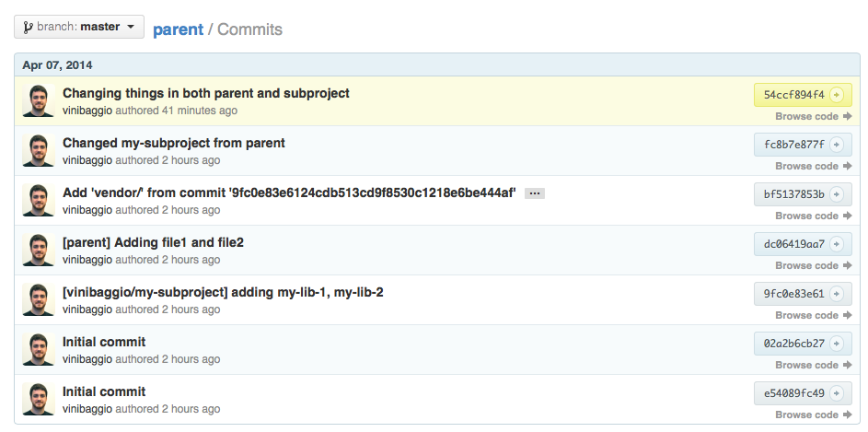Browse code for the topmost commit

pyautogui.click(x=813, y=116)
